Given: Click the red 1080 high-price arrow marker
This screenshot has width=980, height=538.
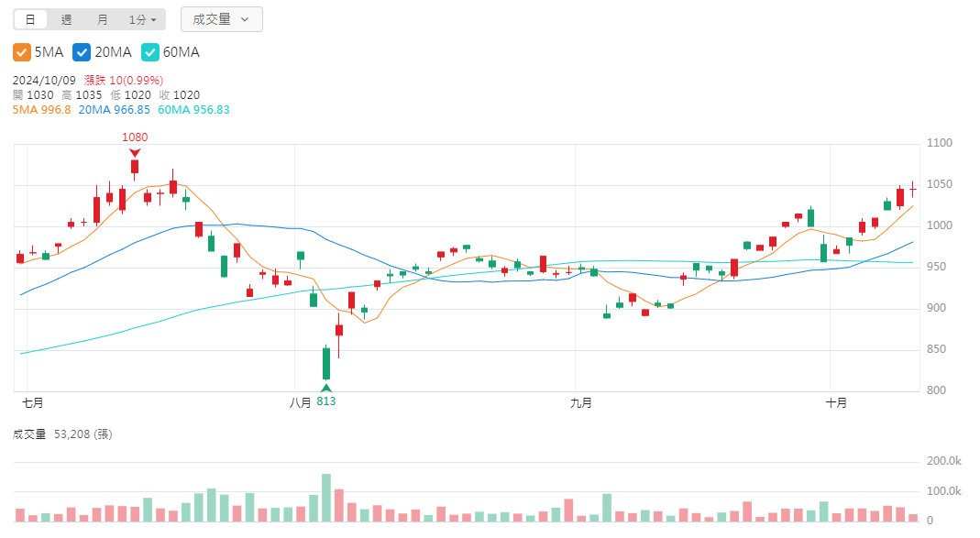Looking at the screenshot, I should (x=135, y=152).
